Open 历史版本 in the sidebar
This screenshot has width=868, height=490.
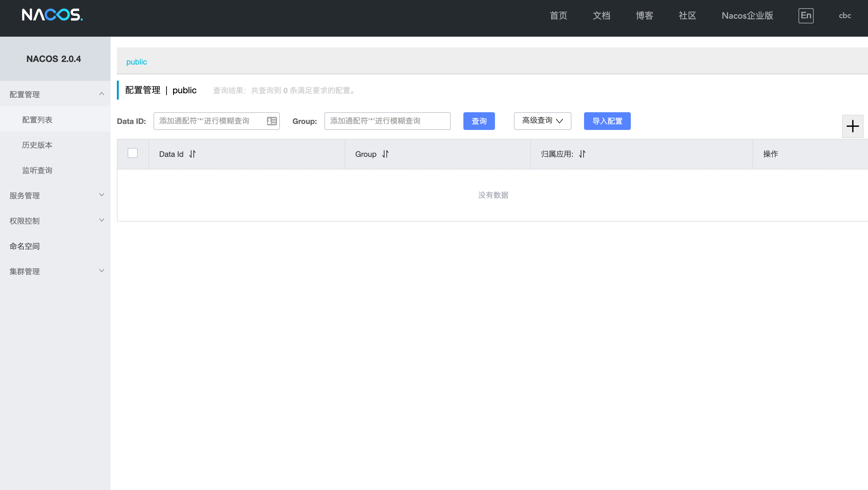37,145
